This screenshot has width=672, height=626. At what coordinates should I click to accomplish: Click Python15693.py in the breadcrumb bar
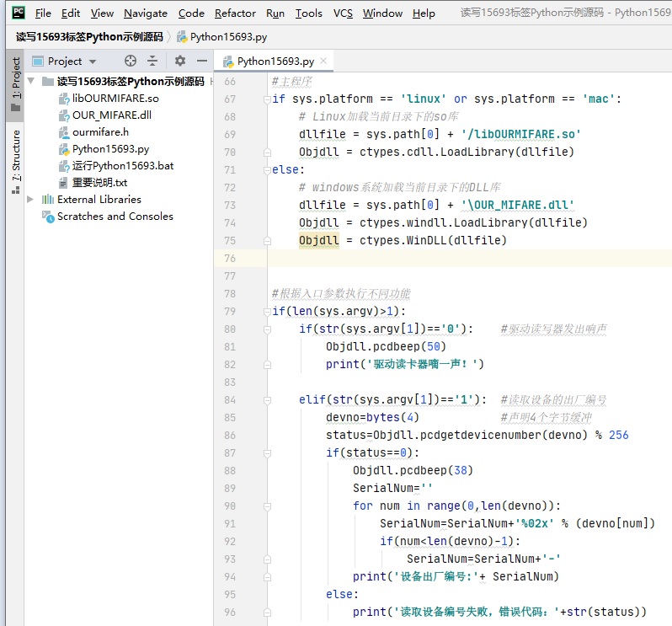click(x=229, y=37)
